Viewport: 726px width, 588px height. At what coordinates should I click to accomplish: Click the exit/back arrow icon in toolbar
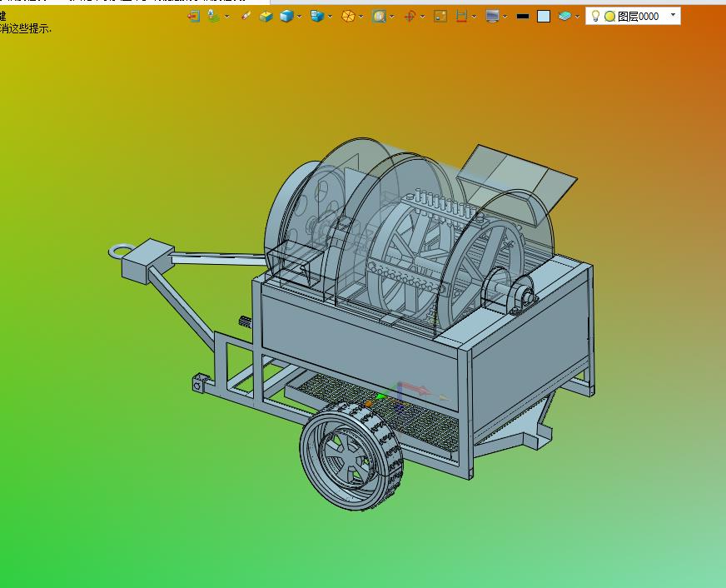coord(193,16)
